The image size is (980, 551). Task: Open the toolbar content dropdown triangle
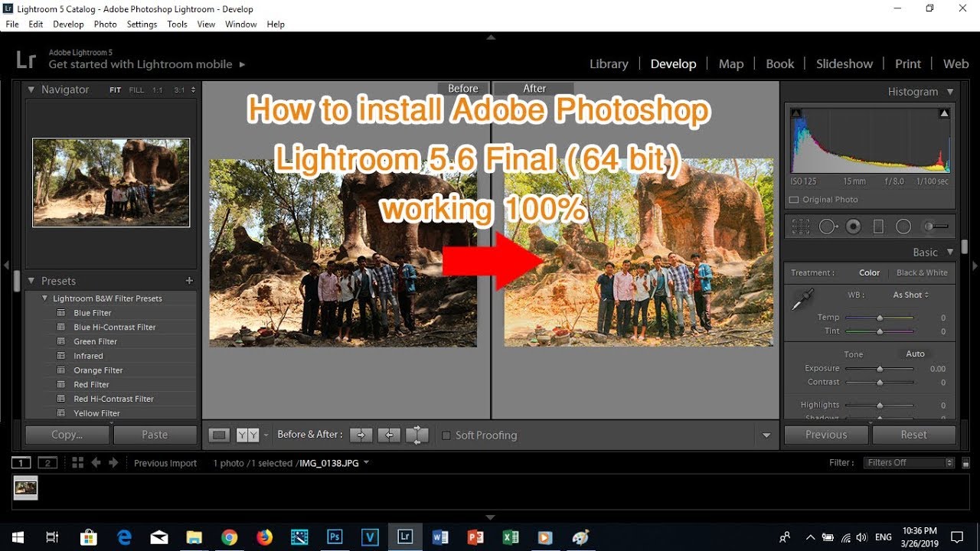766,435
